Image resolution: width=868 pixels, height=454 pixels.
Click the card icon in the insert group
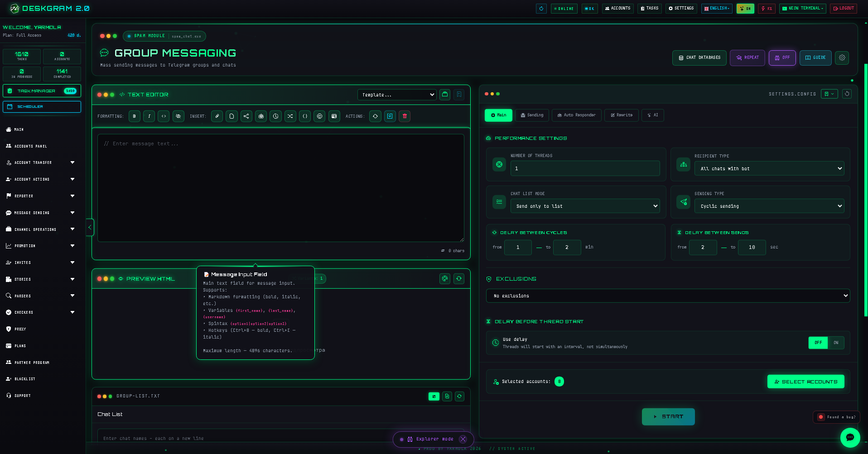pos(334,116)
